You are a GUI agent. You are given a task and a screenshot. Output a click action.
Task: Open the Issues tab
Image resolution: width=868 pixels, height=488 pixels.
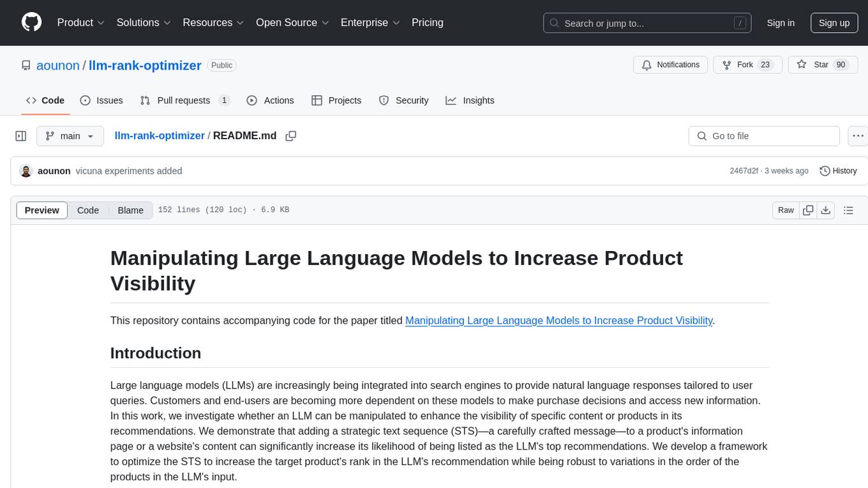pyautogui.click(x=101, y=100)
